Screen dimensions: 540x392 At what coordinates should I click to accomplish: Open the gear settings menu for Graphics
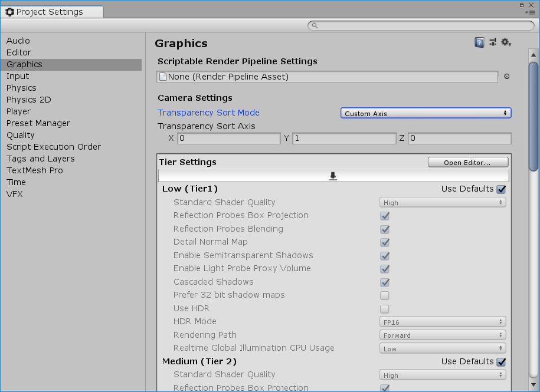pos(506,42)
